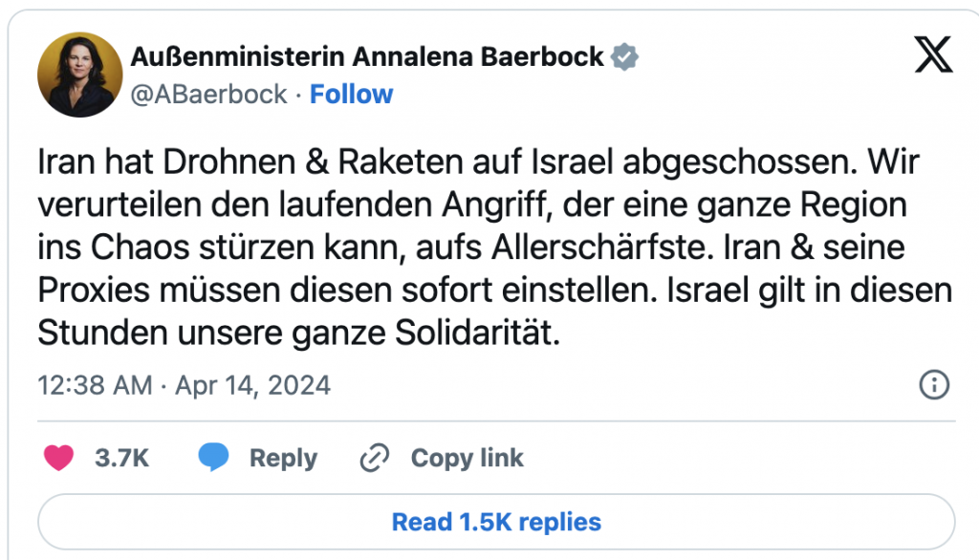Click the chain link icon

[374, 459]
